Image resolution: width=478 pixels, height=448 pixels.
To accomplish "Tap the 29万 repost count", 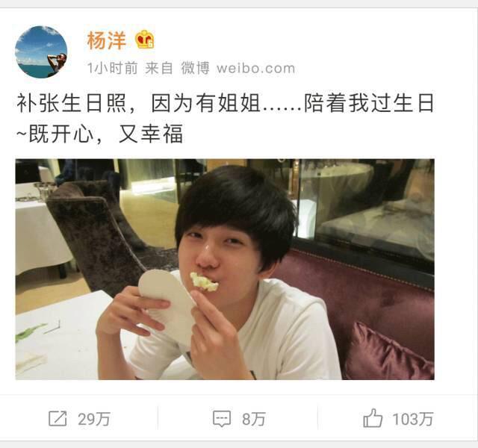I will (94, 419).
